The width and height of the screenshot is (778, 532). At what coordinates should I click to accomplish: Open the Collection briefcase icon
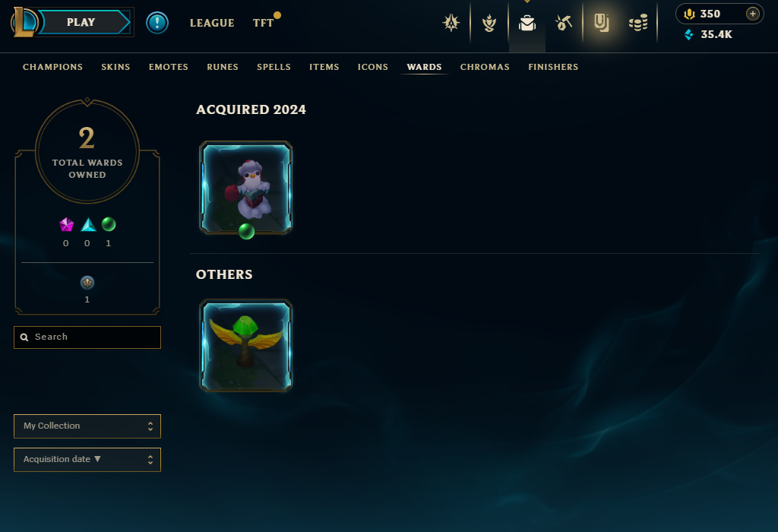(527, 23)
